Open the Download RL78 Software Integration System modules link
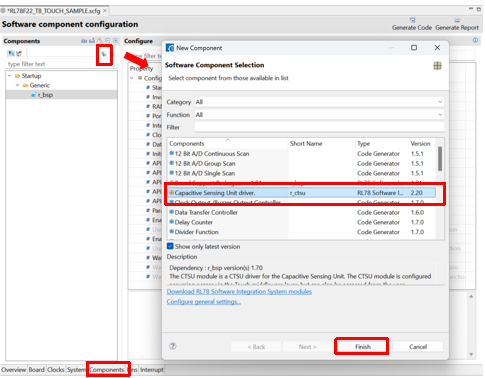This screenshot has height=378, width=485. pos(239,292)
